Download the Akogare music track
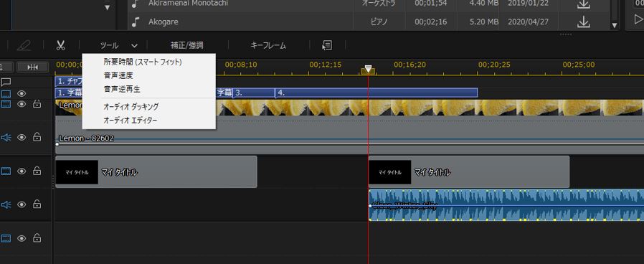 [x=583, y=22]
